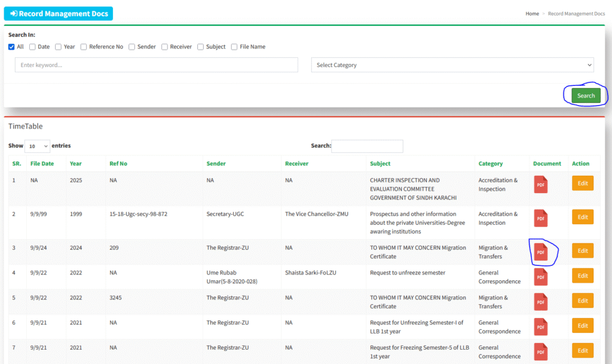The height and width of the screenshot is (364, 612).
Task: Enable the Date search checkbox
Action: click(x=32, y=47)
